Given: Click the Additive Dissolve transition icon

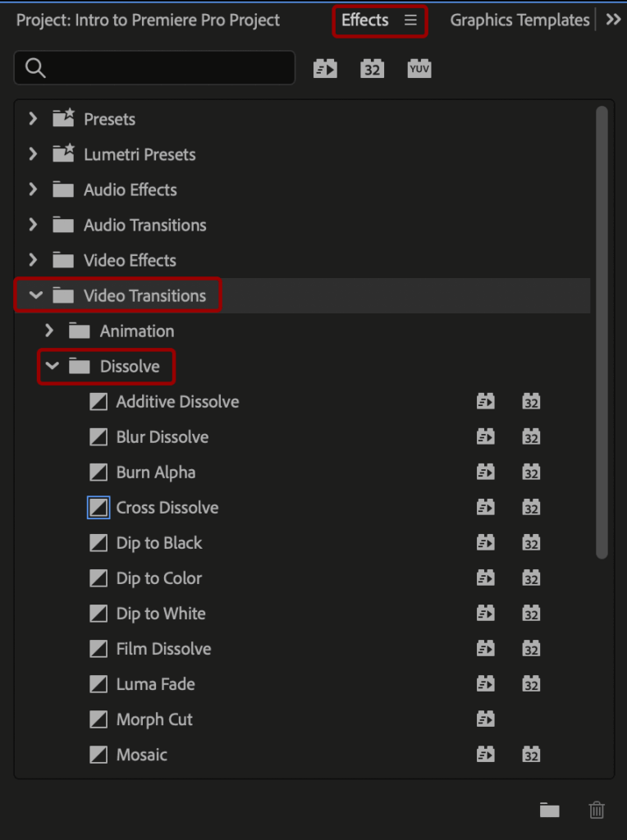Looking at the screenshot, I should (98, 401).
